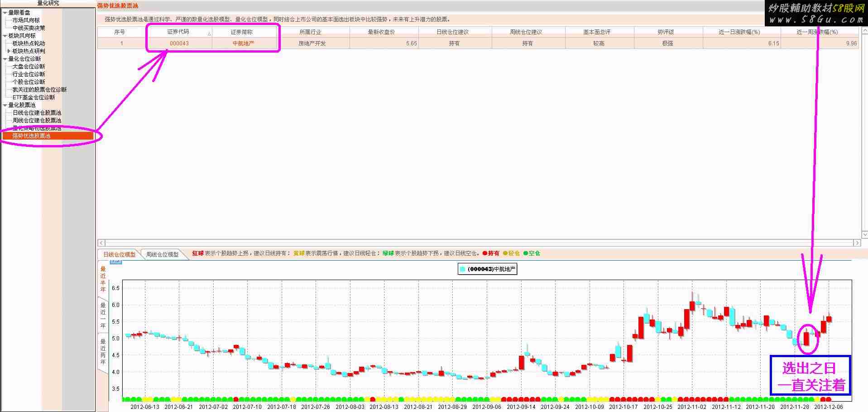Switch to 周线仓位模型 tab
This screenshot has width=868, height=412.
(162, 254)
